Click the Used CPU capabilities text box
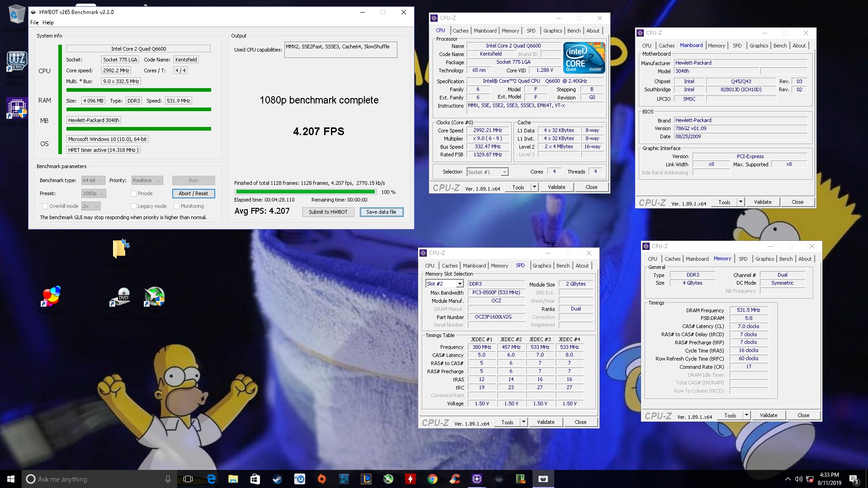The image size is (868, 488). (x=340, y=50)
